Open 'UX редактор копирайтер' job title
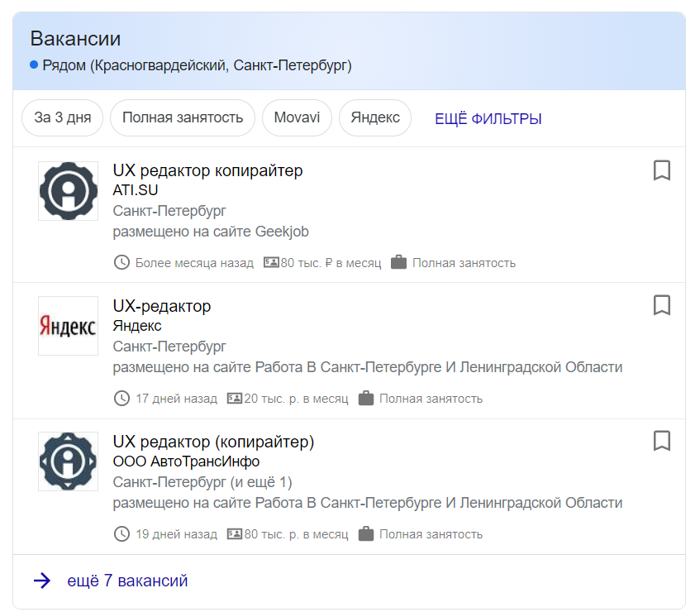 207,170
